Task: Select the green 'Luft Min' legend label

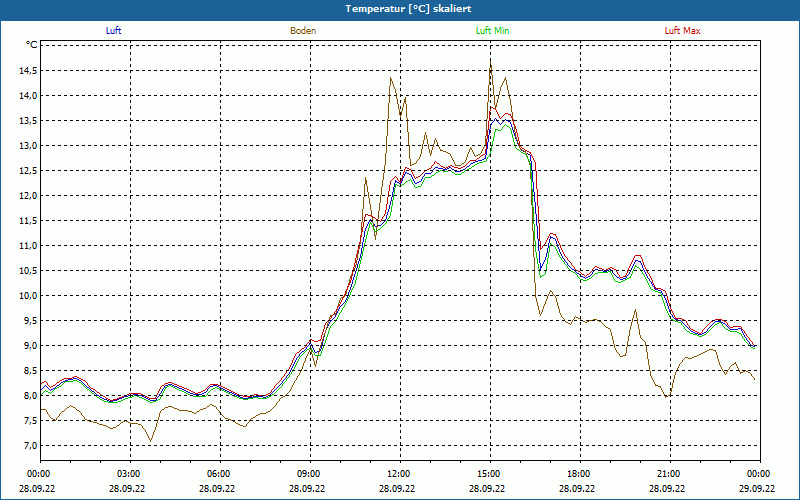Action: [x=492, y=31]
